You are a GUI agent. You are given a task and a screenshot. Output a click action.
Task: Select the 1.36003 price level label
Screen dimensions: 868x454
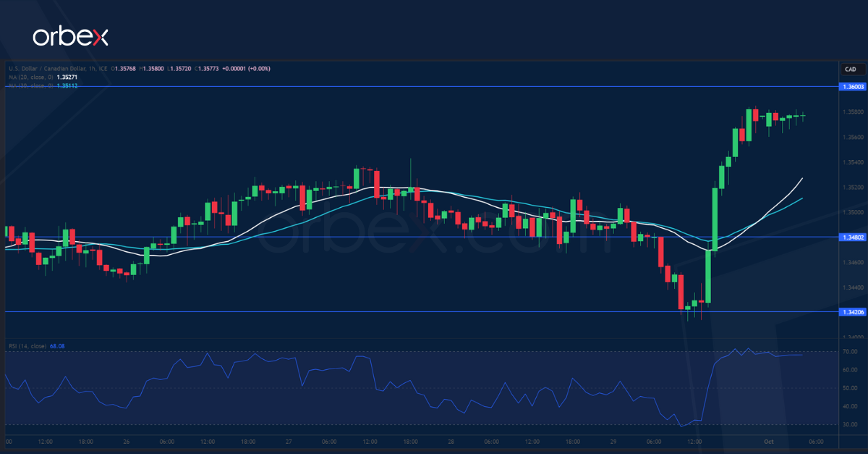851,87
